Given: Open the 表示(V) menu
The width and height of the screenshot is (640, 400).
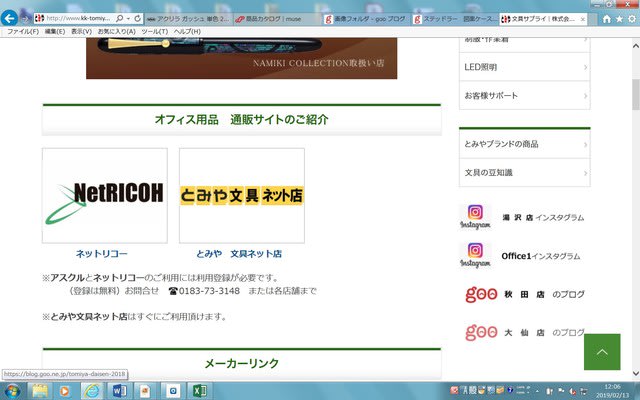Looking at the screenshot, I should coord(81,31).
